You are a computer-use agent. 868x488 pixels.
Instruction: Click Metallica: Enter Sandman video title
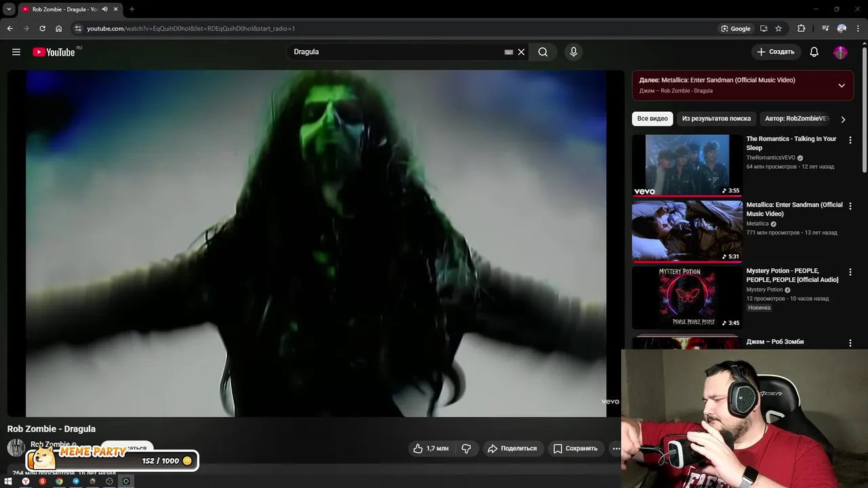[795, 209]
